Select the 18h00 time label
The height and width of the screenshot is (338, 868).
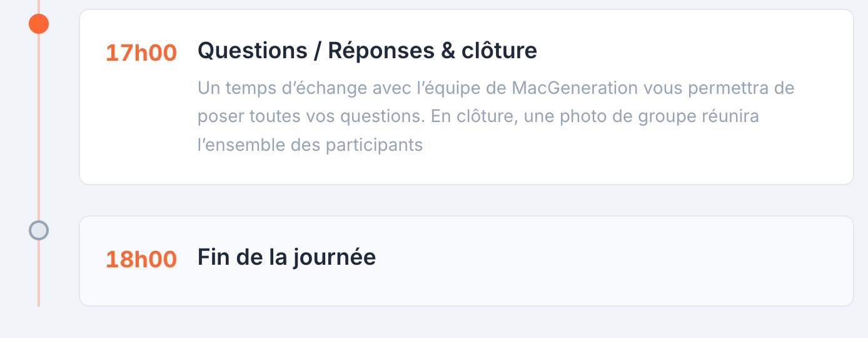(141, 259)
